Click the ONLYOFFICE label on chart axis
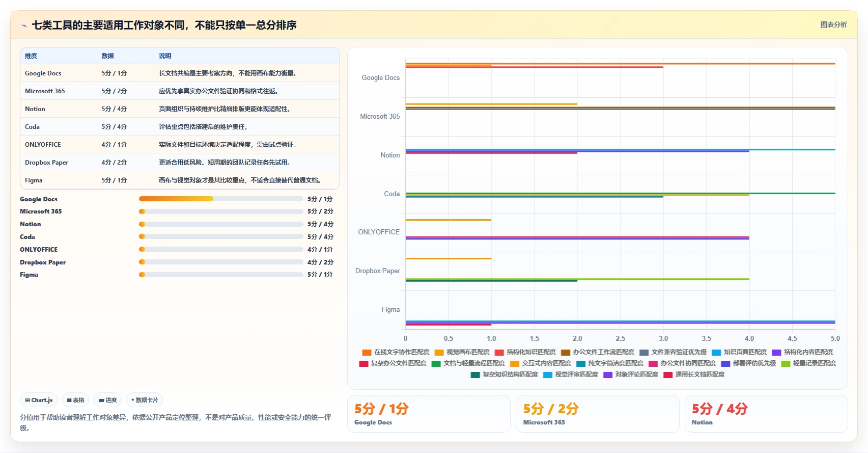The height and width of the screenshot is (453, 868). [x=379, y=232]
